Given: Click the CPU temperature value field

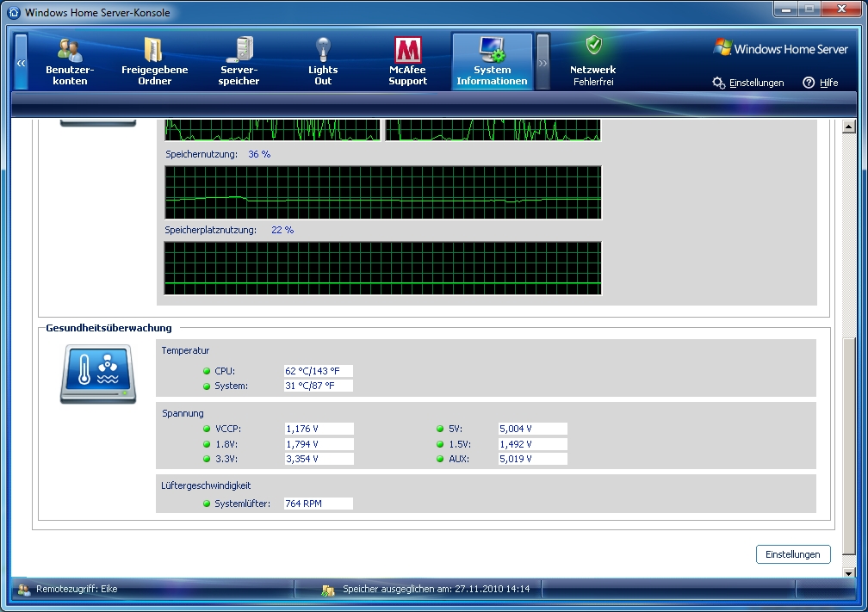Looking at the screenshot, I should click(319, 371).
